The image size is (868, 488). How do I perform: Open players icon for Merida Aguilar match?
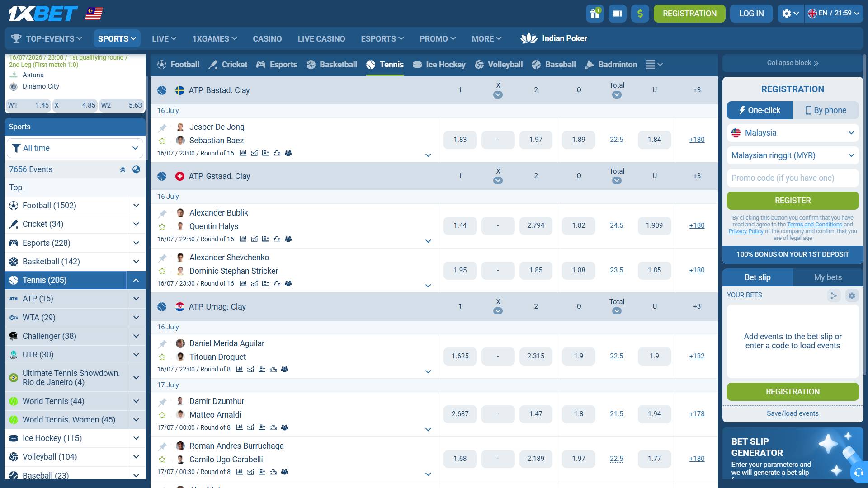(x=284, y=369)
